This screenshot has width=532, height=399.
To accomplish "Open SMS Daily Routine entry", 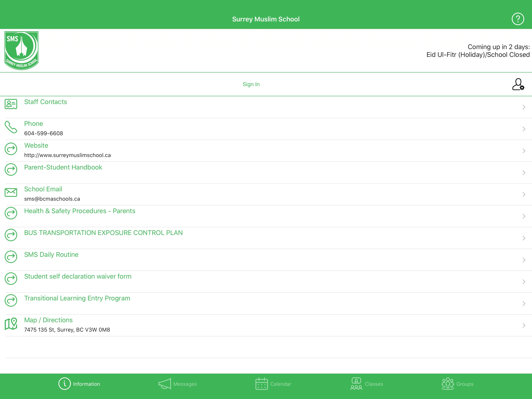I will (51, 255).
